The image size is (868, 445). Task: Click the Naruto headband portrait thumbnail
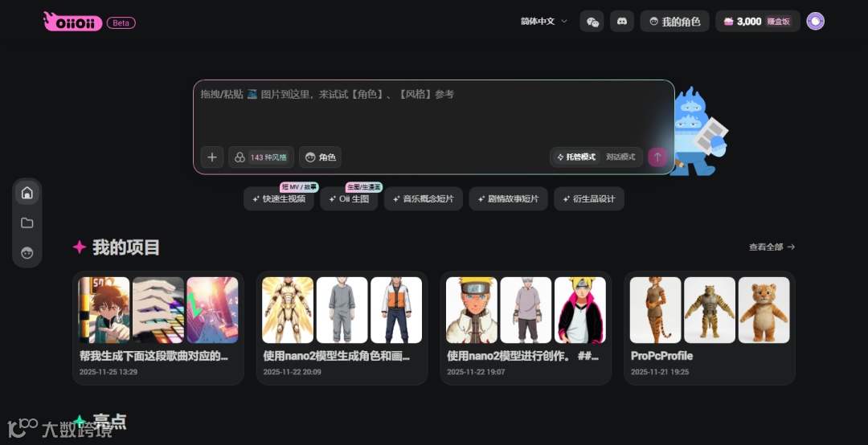[472, 310]
